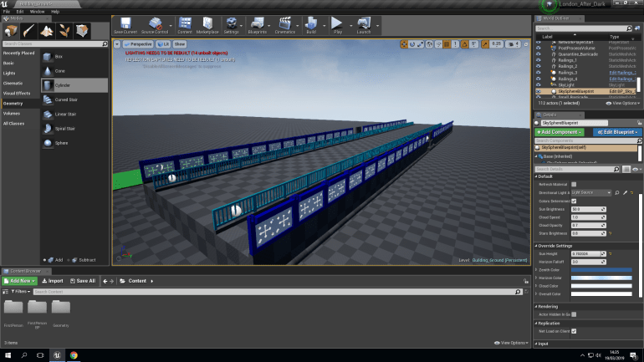Image resolution: width=644 pixels, height=362 pixels.
Task: Open the Directional Light Actor dropdown
Action: point(591,192)
